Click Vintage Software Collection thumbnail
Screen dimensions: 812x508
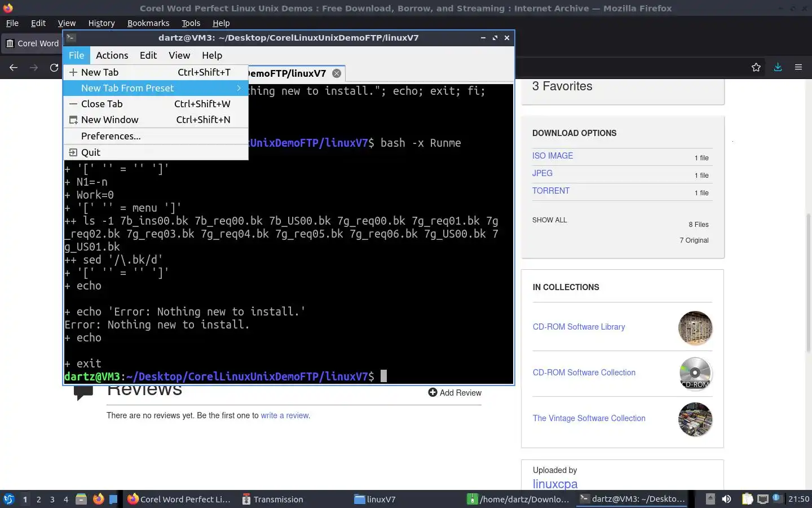coord(695,419)
